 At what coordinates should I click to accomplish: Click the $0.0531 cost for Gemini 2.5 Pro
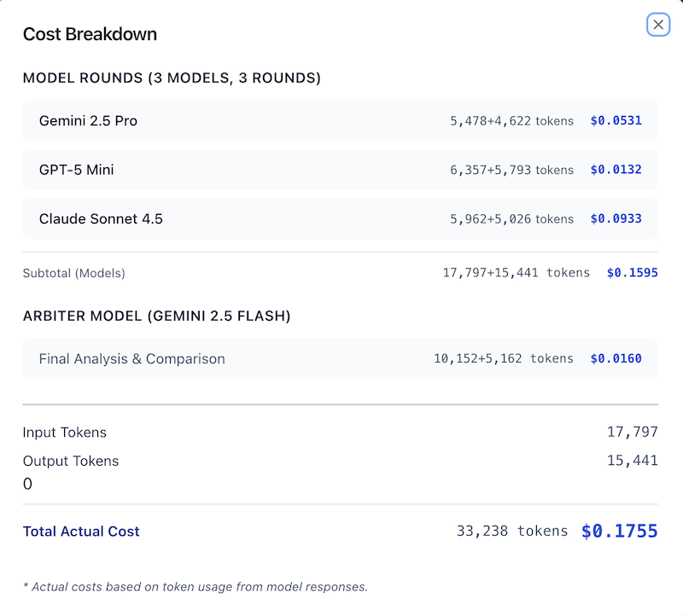pos(616,121)
